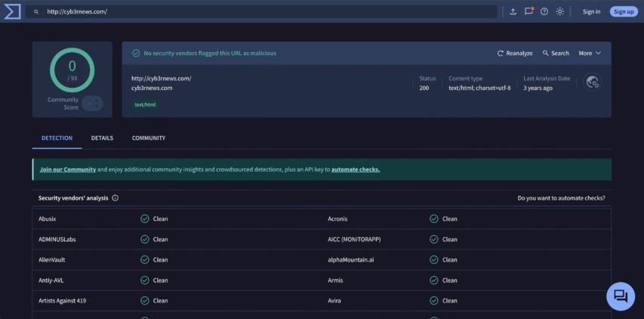The image size is (644, 319).
Task: Click the search magnifier icon in URL bar
Action: click(x=36, y=12)
